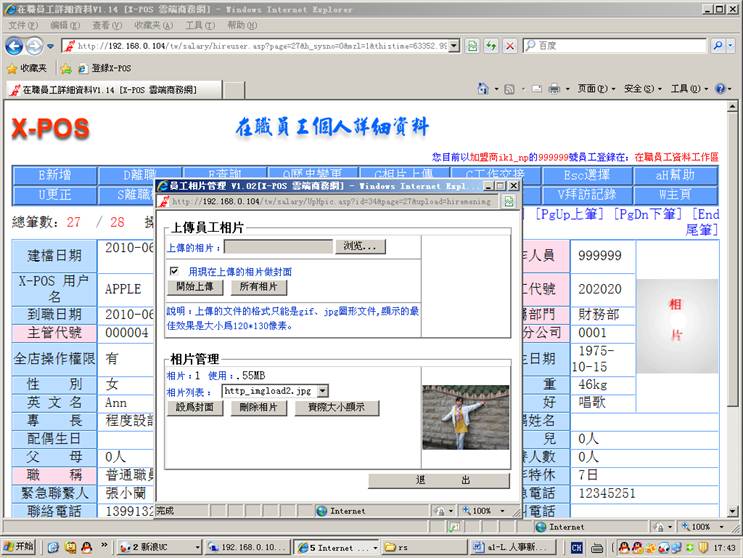743x558 pixels.
Task: Click the 浏览... browse button
Action: tap(360, 246)
